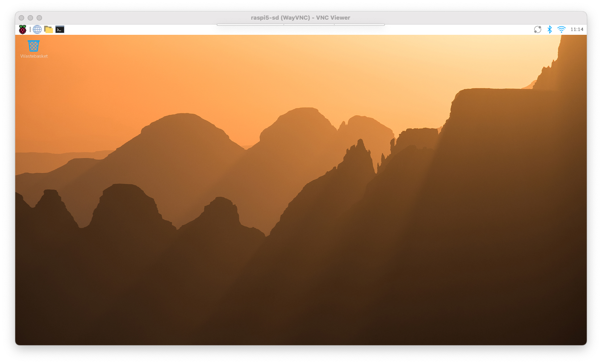Open the Bluetooth tray menu
The width and height of the screenshot is (602, 364).
point(550,29)
